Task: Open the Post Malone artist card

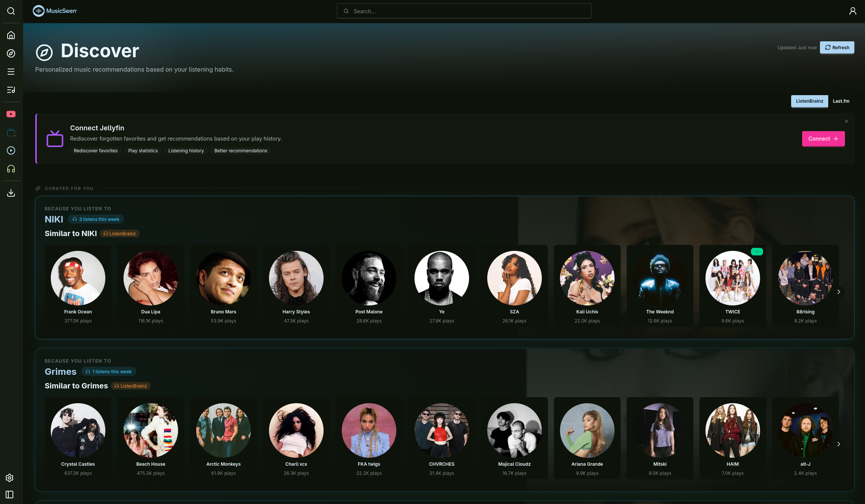Action: pos(369,286)
